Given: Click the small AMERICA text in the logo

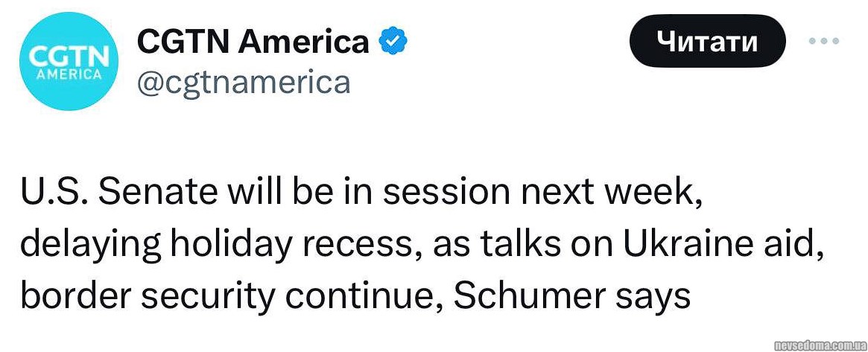Looking at the screenshot, I should click(69, 74).
